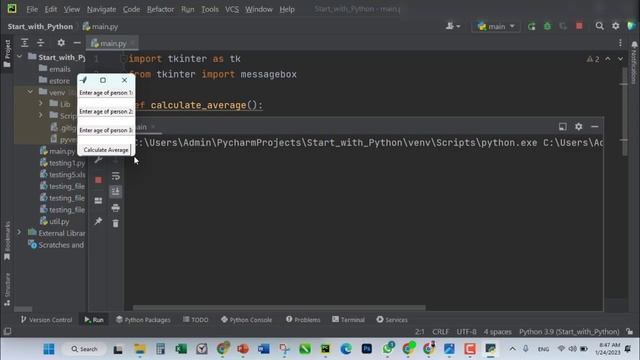Click the age of person 2 entry field
The image size is (640, 360).
point(106,120)
